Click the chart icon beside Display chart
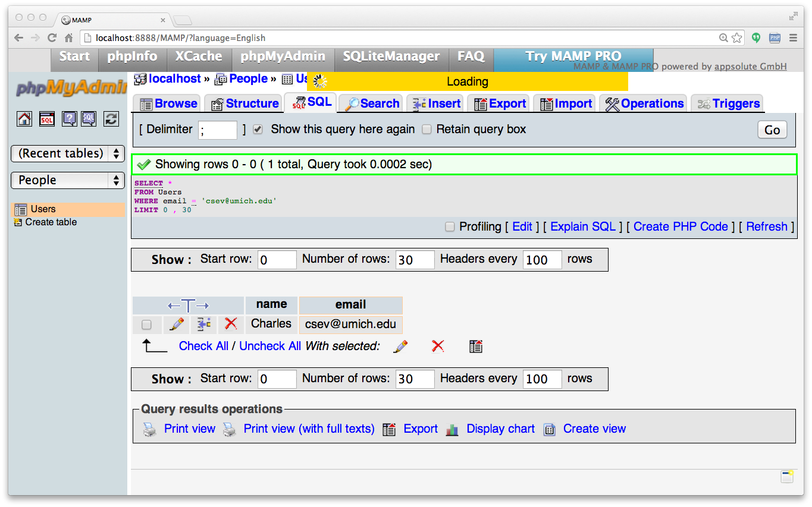 click(452, 429)
